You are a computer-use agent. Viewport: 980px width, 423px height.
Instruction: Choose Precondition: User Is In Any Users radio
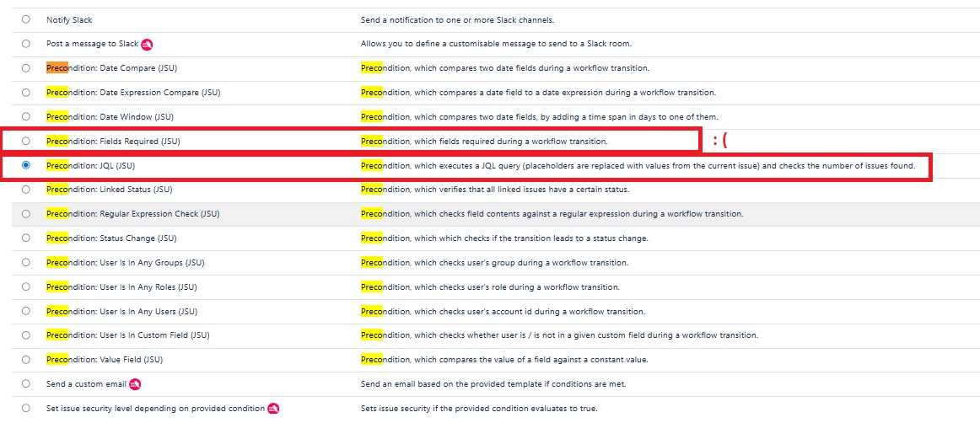click(x=25, y=311)
